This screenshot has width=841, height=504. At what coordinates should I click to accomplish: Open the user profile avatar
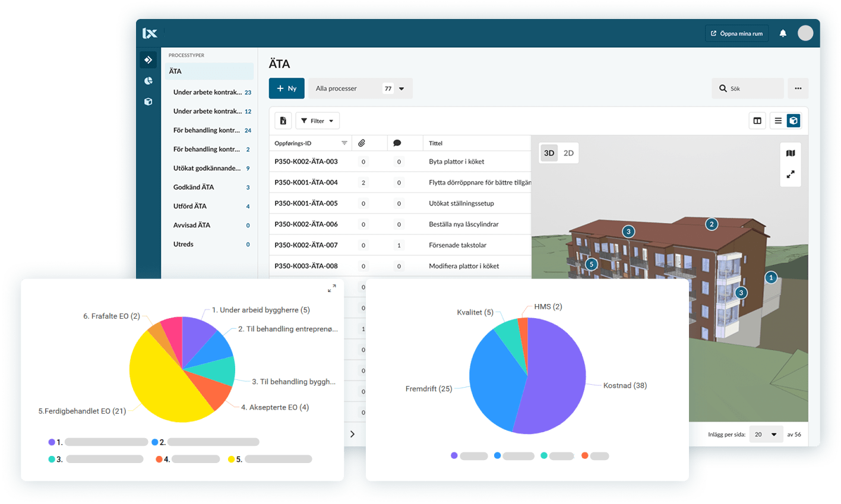pos(805,33)
